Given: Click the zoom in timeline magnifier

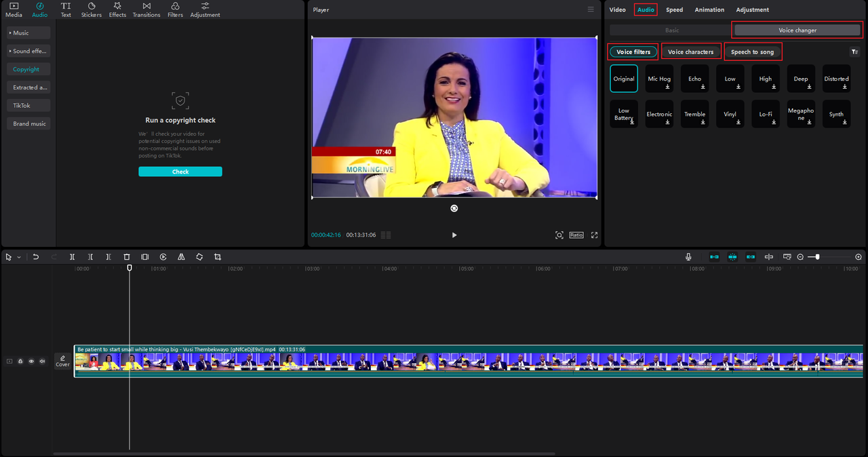Looking at the screenshot, I should (859, 257).
